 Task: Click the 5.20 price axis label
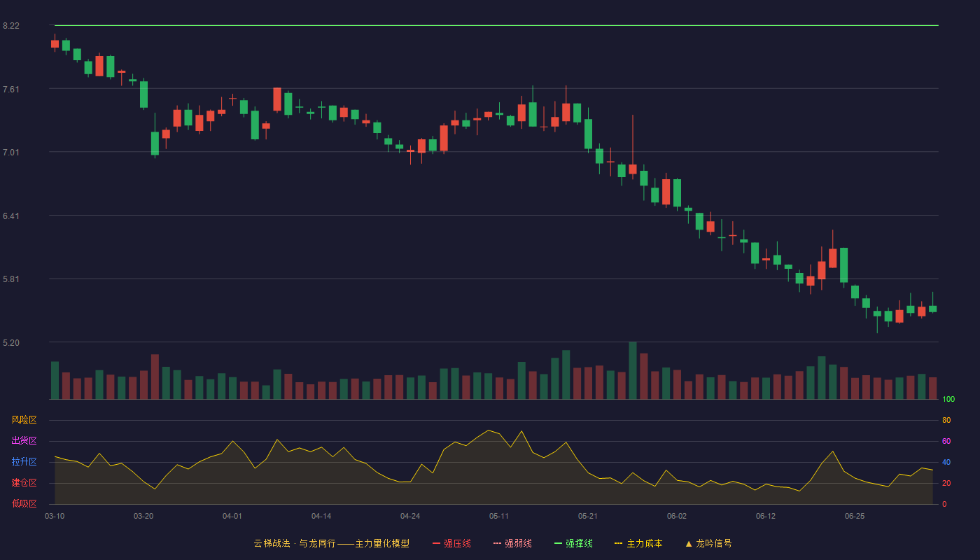click(11, 342)
